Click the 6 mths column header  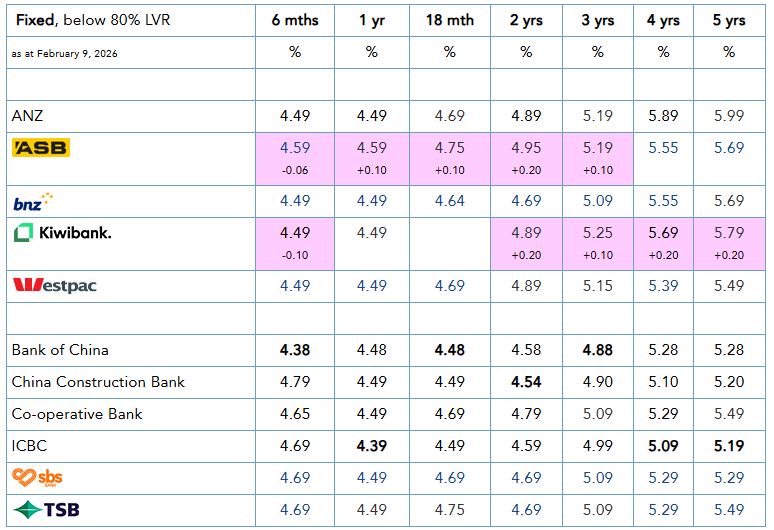pyautogui.click(x=295, y=20)
